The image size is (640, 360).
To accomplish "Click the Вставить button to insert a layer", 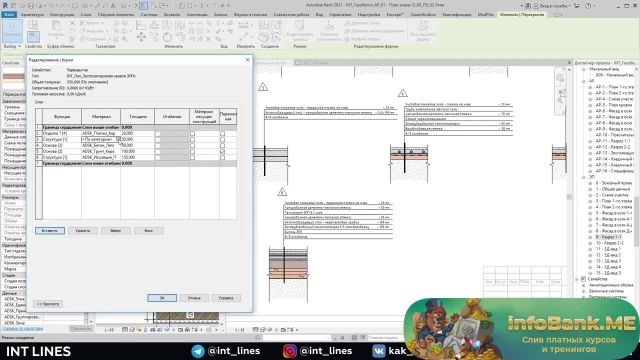I will click(x=50, y=231).
